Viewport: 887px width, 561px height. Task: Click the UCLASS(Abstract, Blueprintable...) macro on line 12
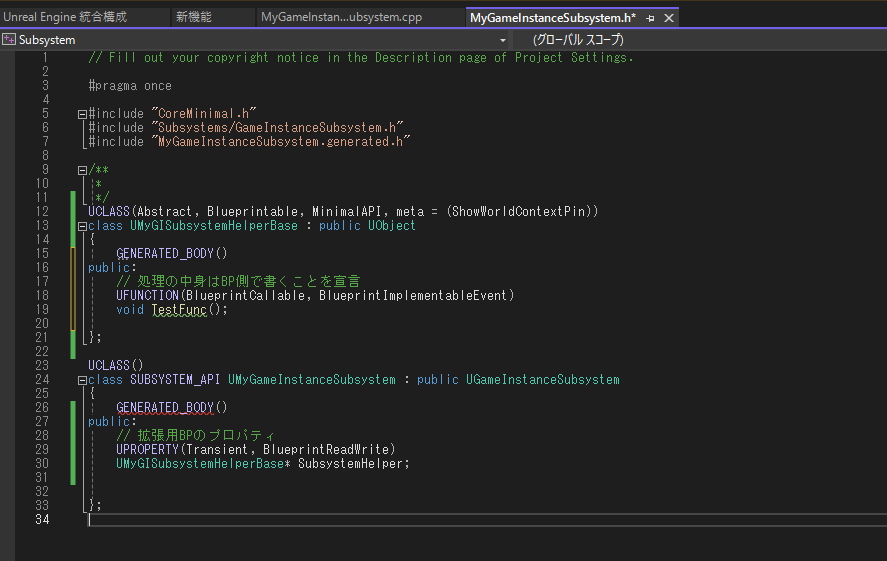coord(343,212)
